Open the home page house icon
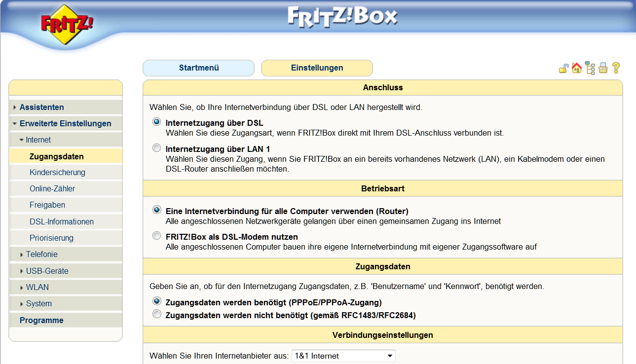Viewport: 636px width, 364px height. pos(576,68)
